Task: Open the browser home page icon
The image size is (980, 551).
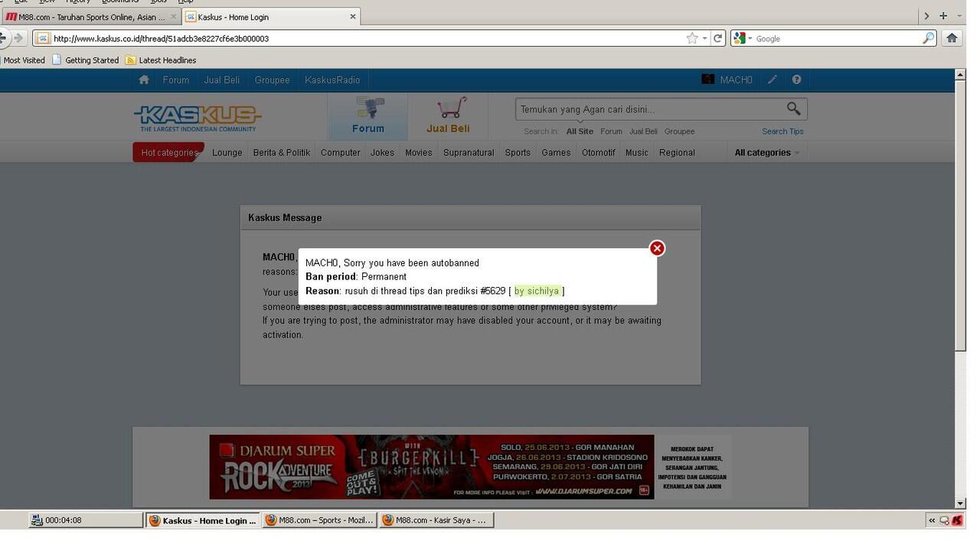Action: 952,38
